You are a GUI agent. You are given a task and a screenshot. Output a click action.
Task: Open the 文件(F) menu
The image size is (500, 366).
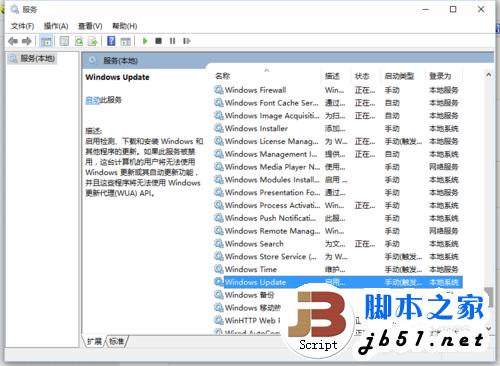[x=23, y=26]
